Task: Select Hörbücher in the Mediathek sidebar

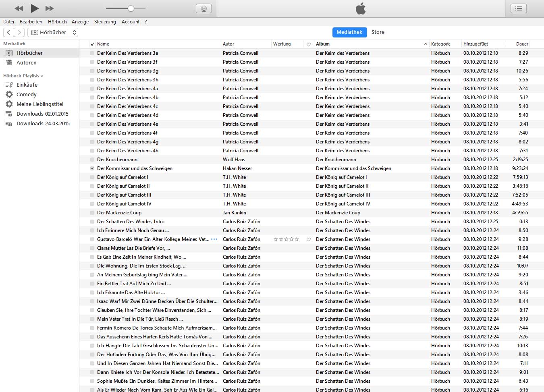Action: click(39, 53)
